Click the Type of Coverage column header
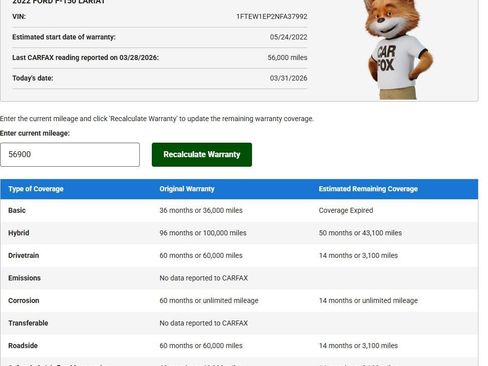The width and height of the screenshot is (488, 366). click(x=36, y=189)
